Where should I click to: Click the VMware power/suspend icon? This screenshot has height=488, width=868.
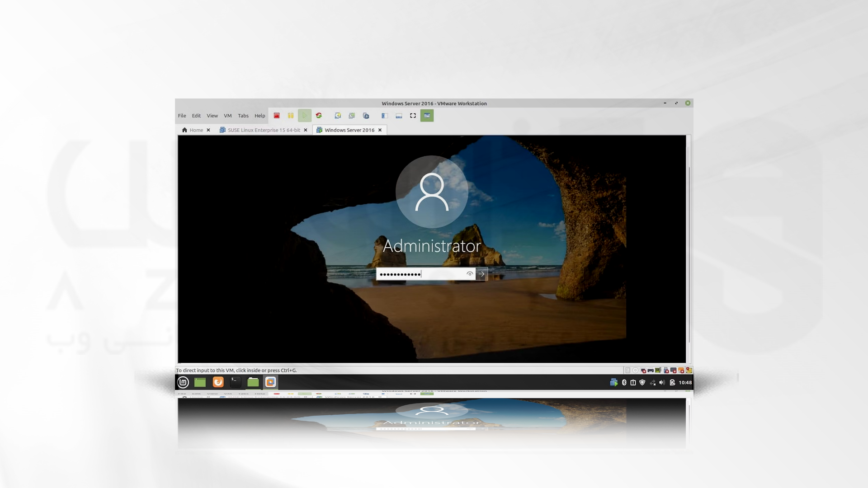pyautogui.click(x=290, y=115)
